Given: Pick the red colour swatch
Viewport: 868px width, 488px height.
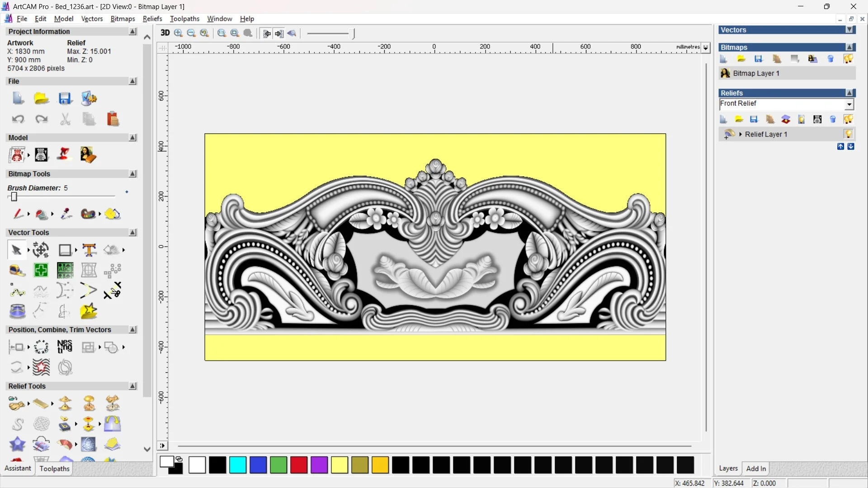Looking at the screenshot, I should 299,465.
